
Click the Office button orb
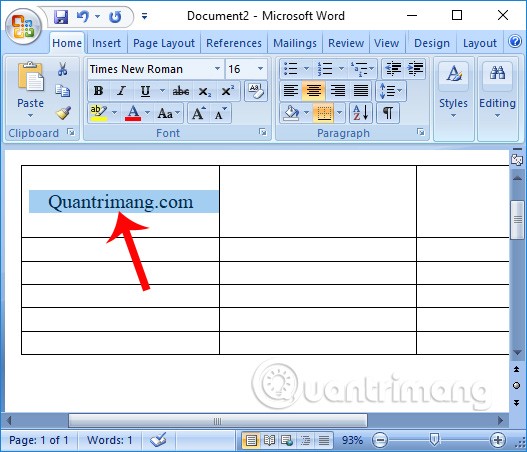point(23,26)
